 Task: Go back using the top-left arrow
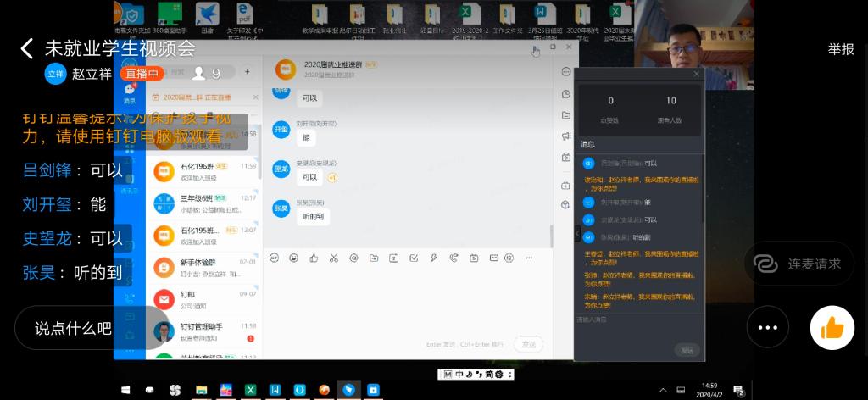point(26,48)
